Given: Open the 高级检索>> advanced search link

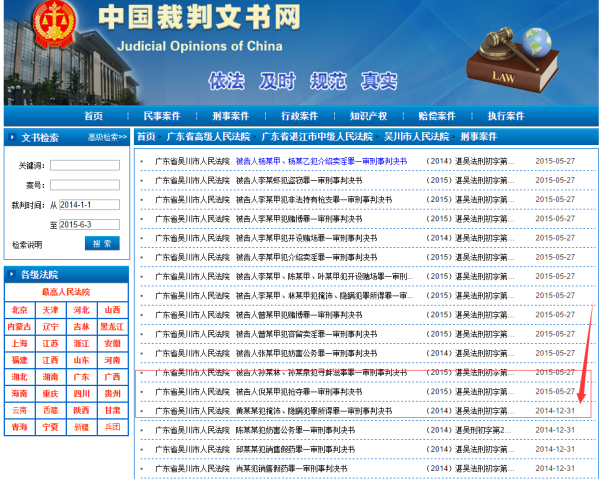Looking at the screenshot, I should click(x=107, y=137).
